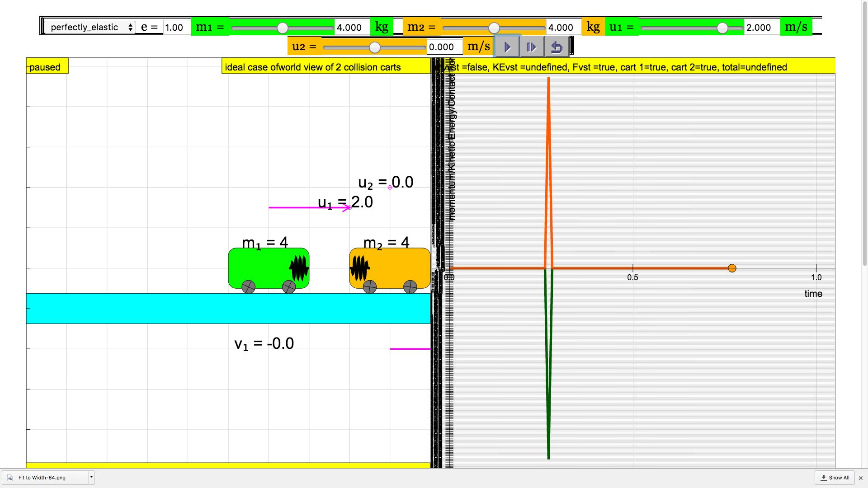The height and width of the screenshot is (488, 868).
Task: Click the orange force spike on graph
Action: coord(548,172)
